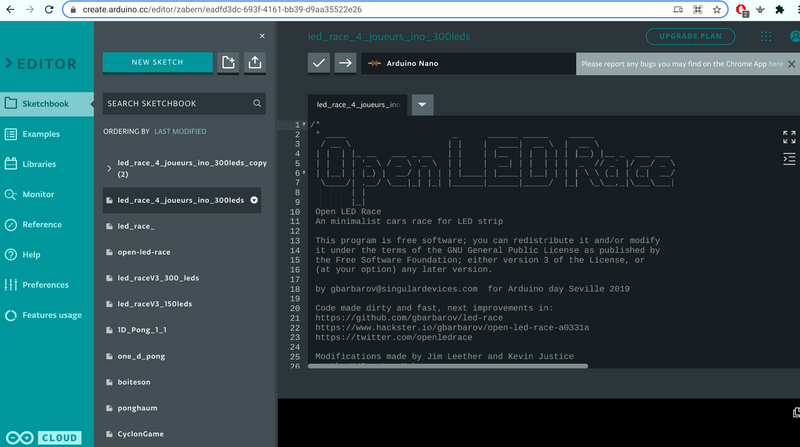Open options dropdown for selected sketch
This screenshot has height=447, width=800.
254,200
